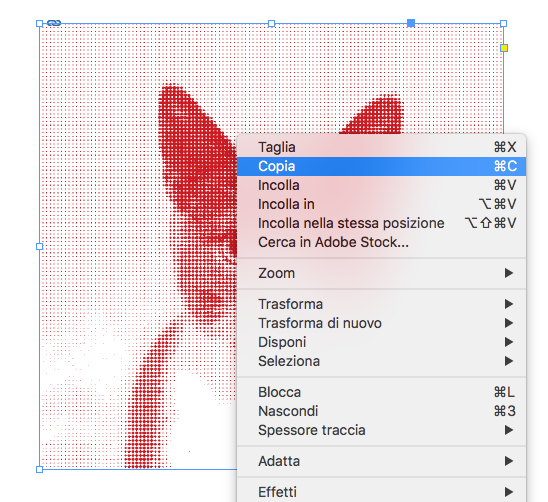This screenshot has width=548, height=502.
Task: Choose Blocca to lock the object
Action: click(x=381, y=392)
